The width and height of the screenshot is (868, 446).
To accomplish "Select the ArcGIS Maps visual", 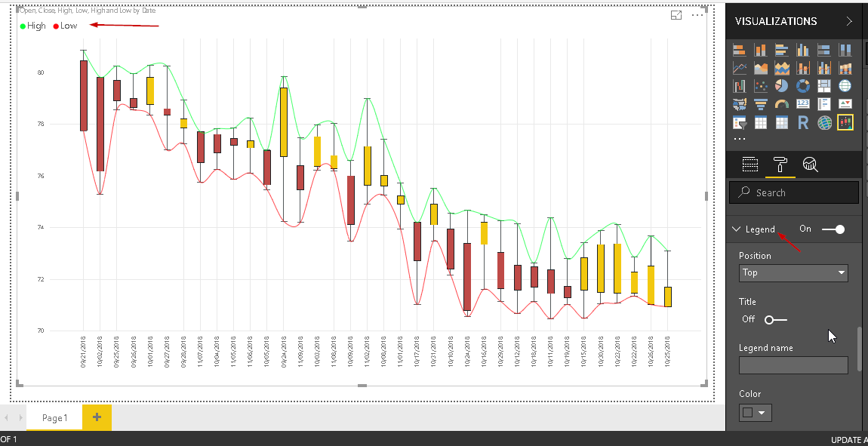I will (x=823, y=121).
